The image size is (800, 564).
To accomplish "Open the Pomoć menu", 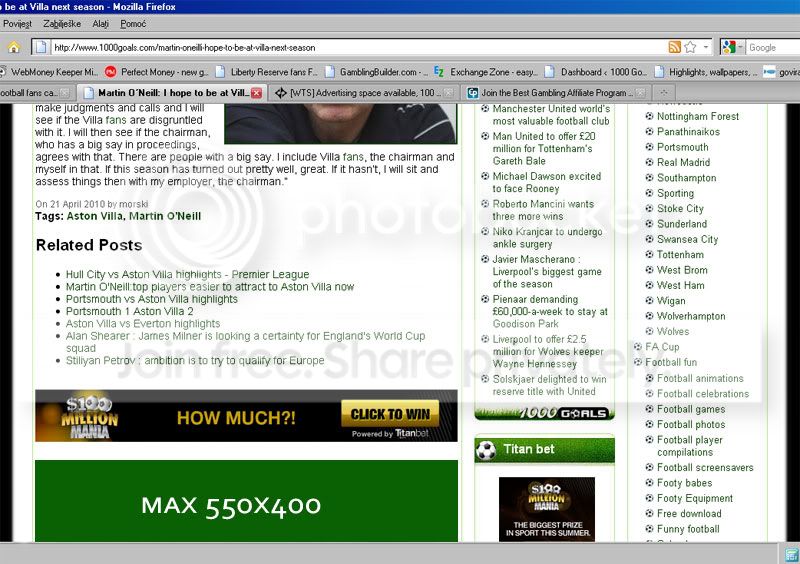I will [x=133, y=24].
